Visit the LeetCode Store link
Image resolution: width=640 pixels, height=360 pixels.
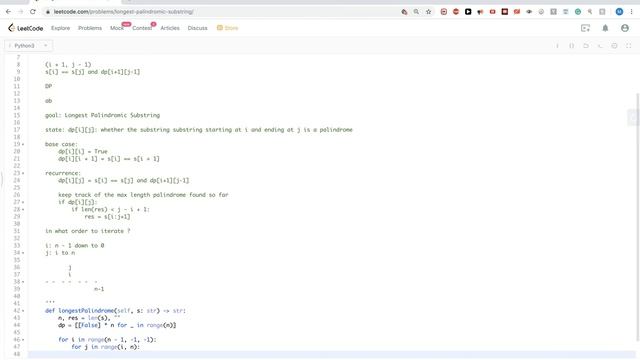point(227,28)
